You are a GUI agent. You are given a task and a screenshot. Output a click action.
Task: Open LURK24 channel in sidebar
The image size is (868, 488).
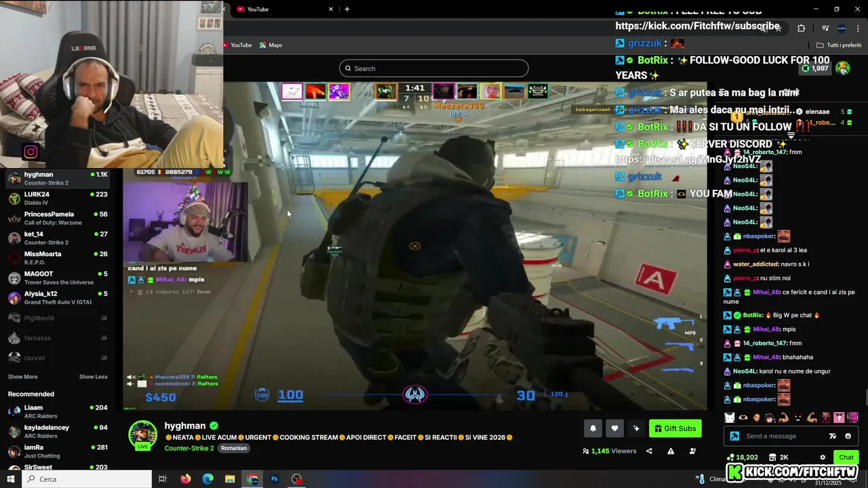tap(58, 198)
